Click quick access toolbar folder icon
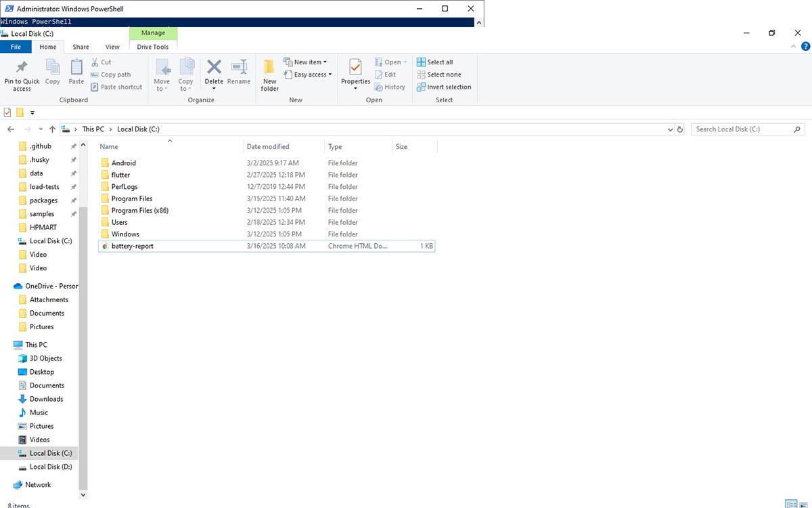The height and width of the screenshot is (508, 812). click(x=20, y=112)
